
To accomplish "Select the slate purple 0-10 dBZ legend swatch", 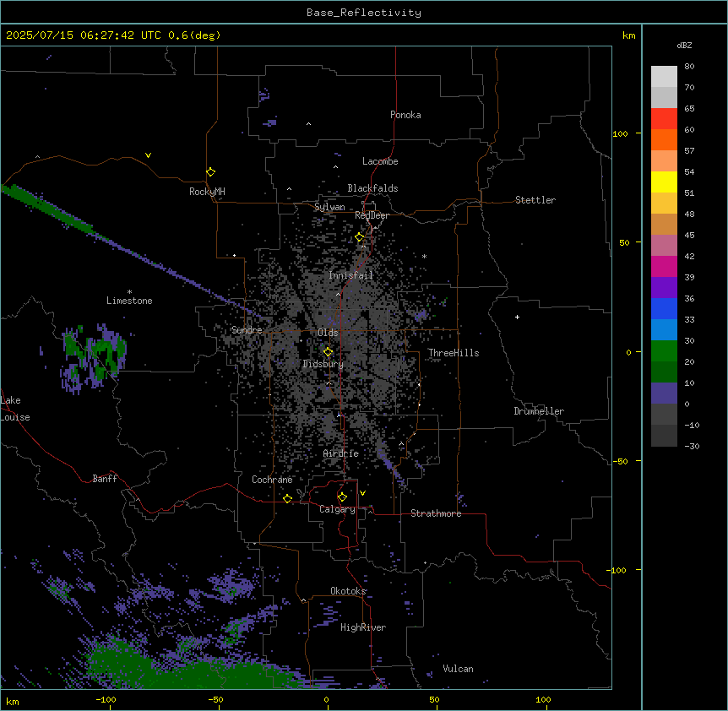I will (x=664, y=393).
